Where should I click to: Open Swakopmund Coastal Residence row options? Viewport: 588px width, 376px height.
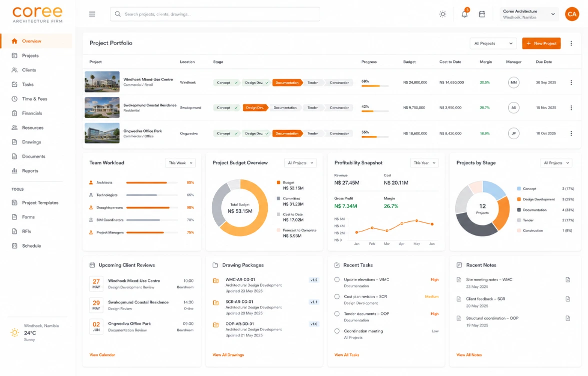[x=571, y=107]
